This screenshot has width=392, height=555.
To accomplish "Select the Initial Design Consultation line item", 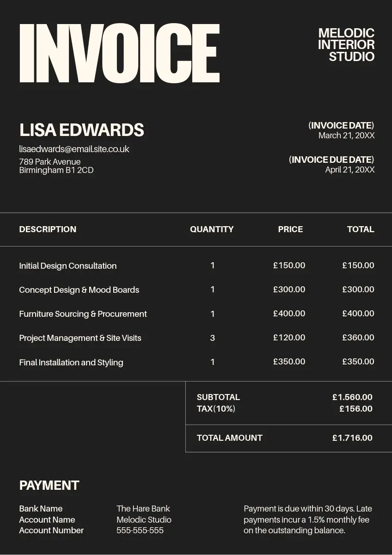I will pyautogui.click(x=67, y=266).
